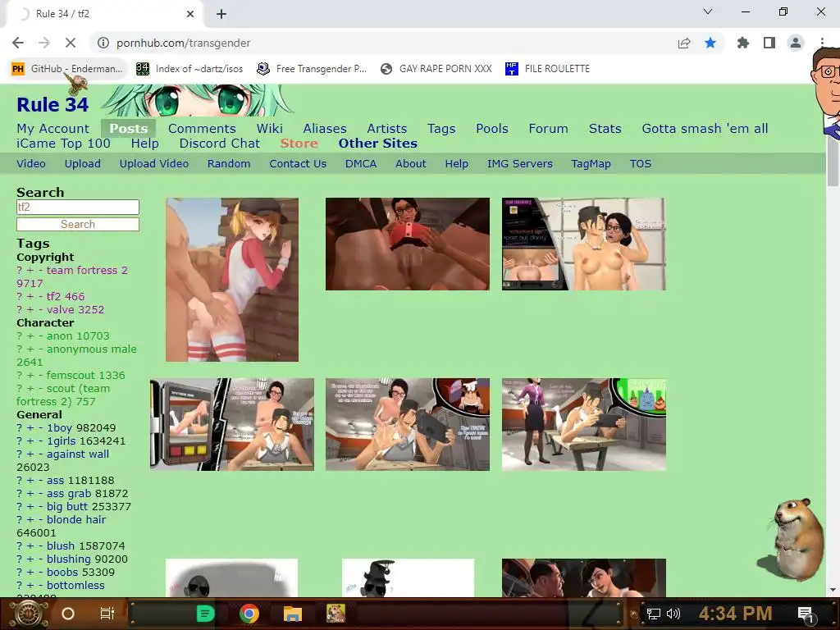Image resolution: width=840 pixels, height=630 pixels.
Task: Select the against wall tag
Action: point(78,454)
